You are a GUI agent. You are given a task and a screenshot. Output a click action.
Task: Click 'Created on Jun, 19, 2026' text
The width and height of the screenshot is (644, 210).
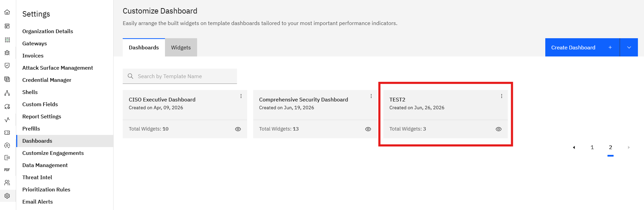286,108
